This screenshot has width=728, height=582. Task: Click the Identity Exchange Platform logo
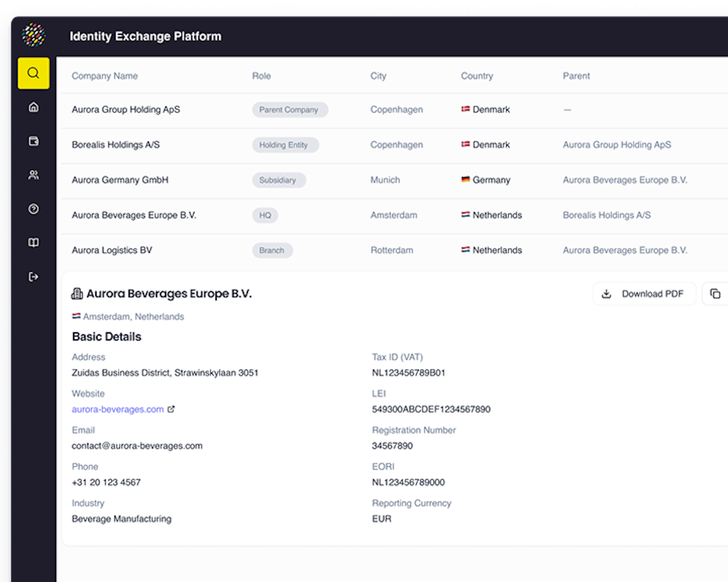33,35
